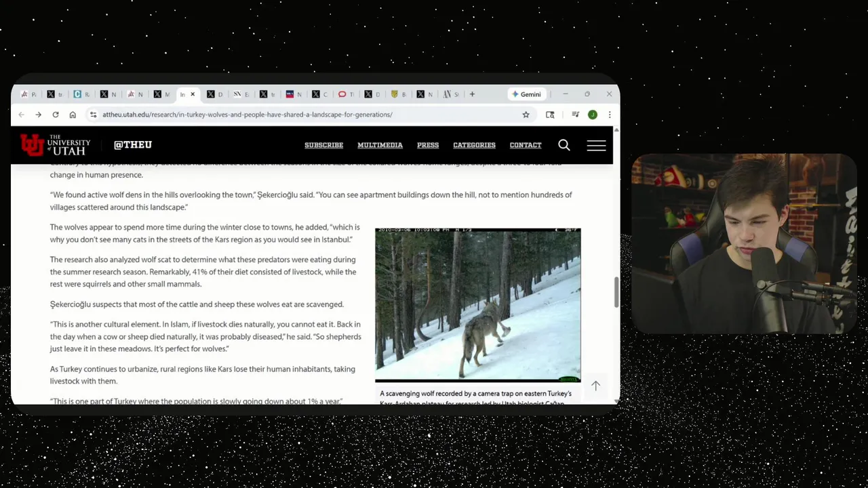
Task: Open the Chrome three-dot menu
Action: click(x=609, y=115)
